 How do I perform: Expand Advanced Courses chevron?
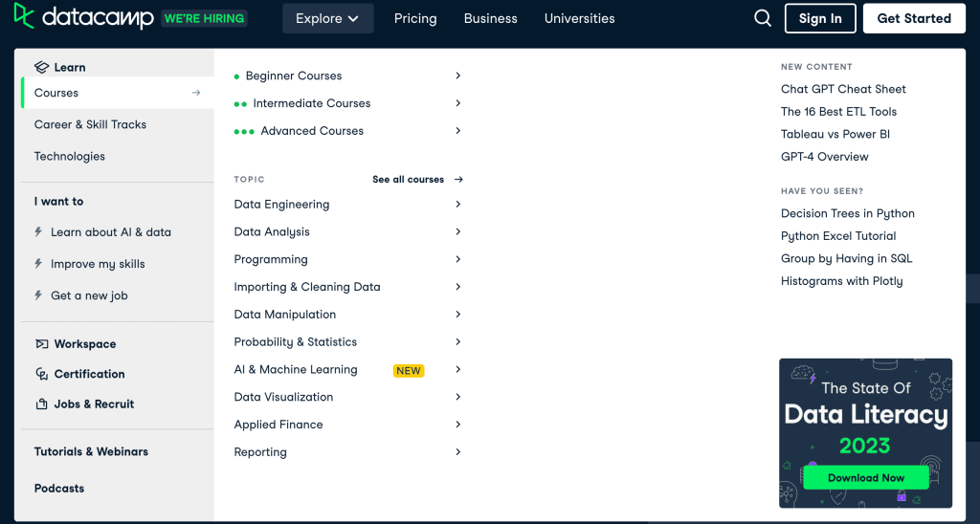(x=458, y=131)
